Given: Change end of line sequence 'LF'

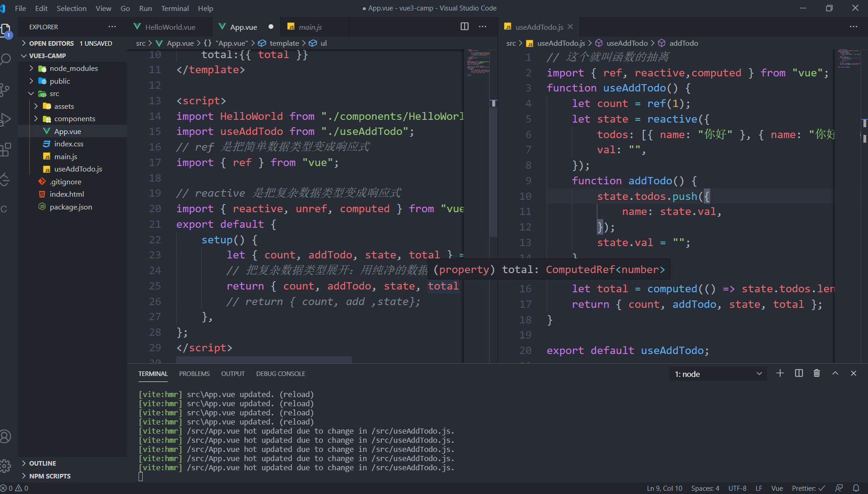Looking at the screenshot, I should [x=759, y=488].
